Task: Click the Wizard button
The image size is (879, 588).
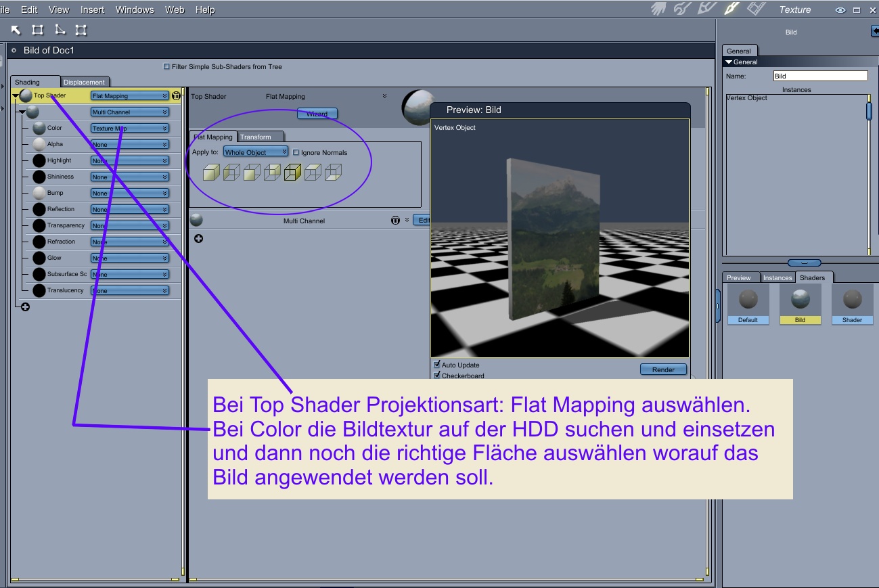Action: coord(317,114)
